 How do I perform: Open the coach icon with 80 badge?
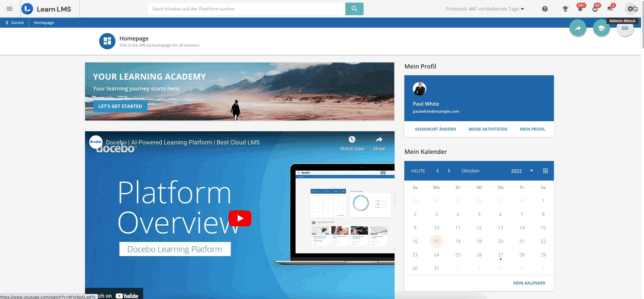tap(595, 9)
